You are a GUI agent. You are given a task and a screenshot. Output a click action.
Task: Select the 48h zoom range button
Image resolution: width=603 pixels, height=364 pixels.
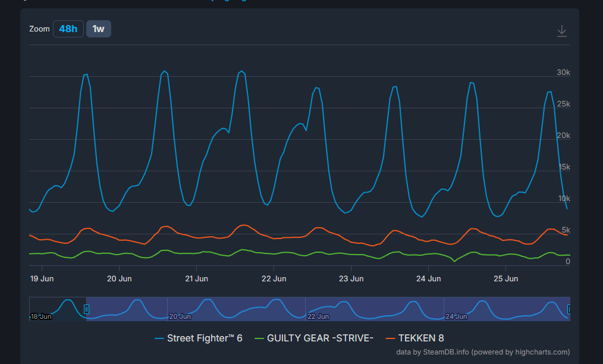point(68,29)
